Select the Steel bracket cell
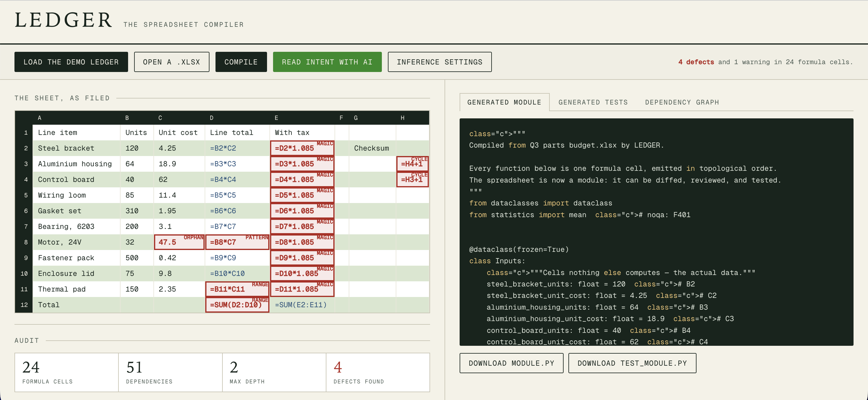 (77, 148)
